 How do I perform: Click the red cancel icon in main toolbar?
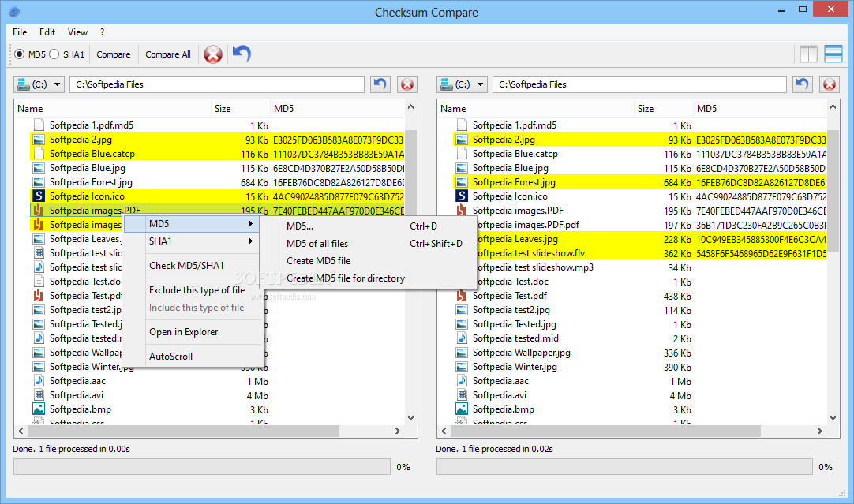click(213, 54)
